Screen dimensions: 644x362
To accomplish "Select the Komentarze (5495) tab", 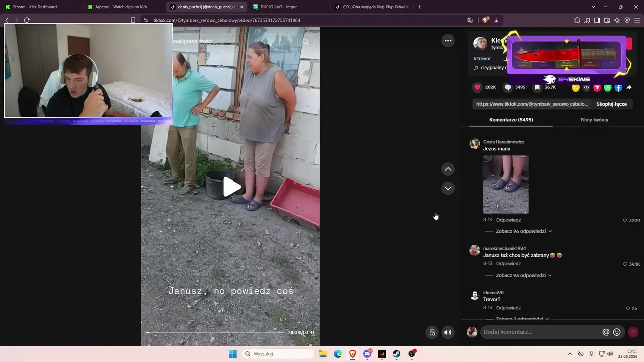I will point(511,120).
